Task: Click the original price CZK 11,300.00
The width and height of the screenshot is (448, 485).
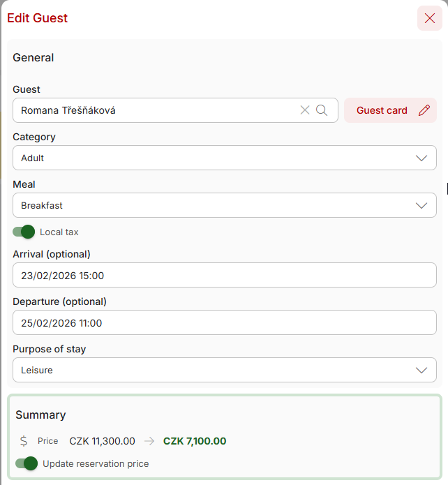Action: [x=102, y=441]
